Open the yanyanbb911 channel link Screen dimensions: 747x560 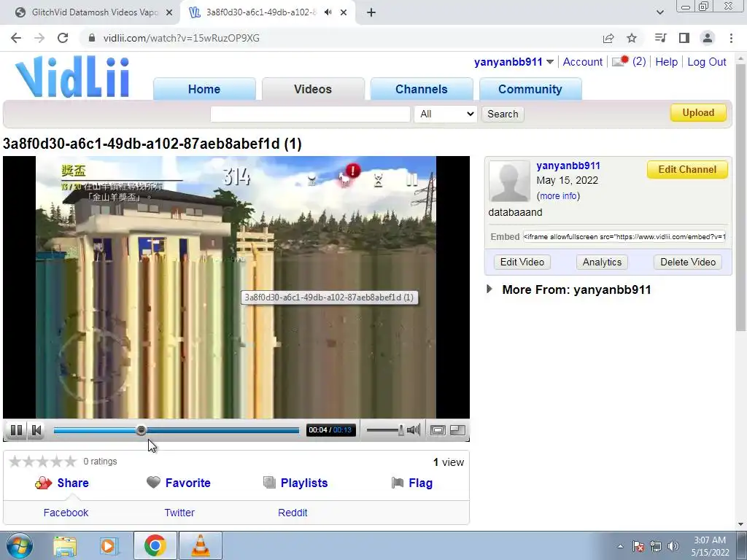click(x=568, y=166)
